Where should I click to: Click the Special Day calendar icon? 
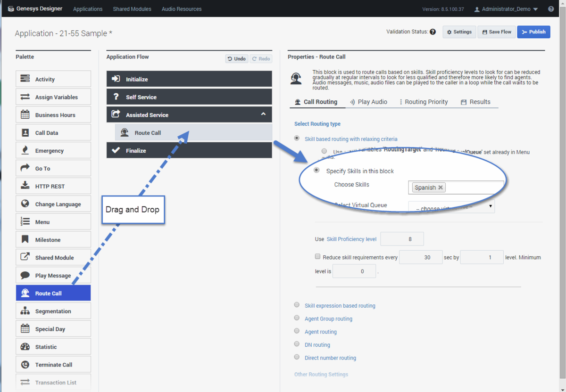click(25, 329)
